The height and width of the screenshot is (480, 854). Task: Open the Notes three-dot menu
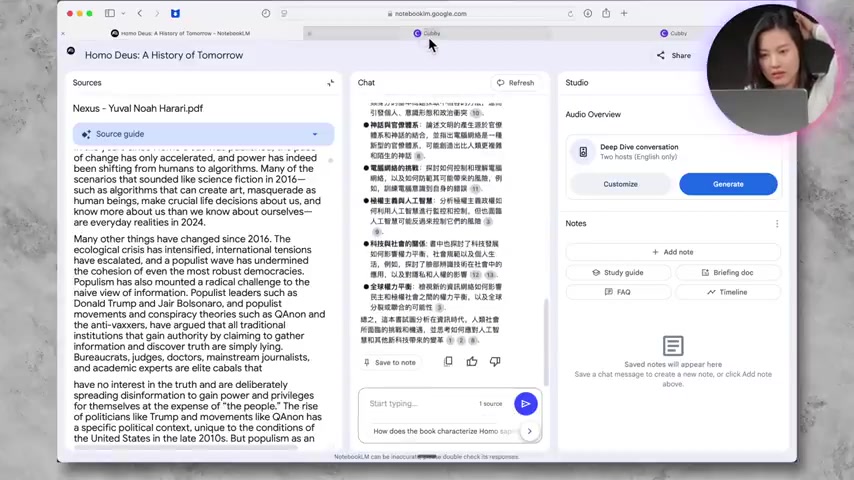pyautogui.click(x=777, y=224)
